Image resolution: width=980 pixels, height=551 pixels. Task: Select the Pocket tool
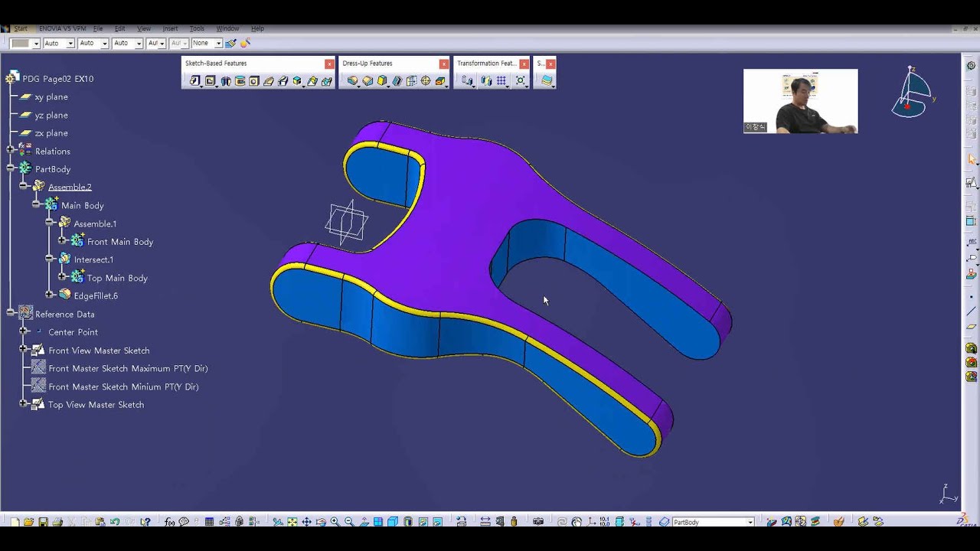coord(210,81)
